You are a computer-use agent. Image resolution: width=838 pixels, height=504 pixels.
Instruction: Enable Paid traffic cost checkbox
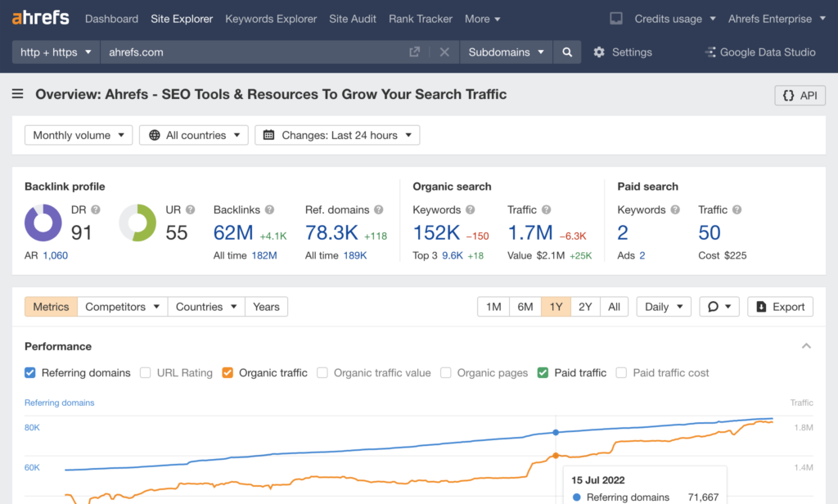(x=621, y=372)
